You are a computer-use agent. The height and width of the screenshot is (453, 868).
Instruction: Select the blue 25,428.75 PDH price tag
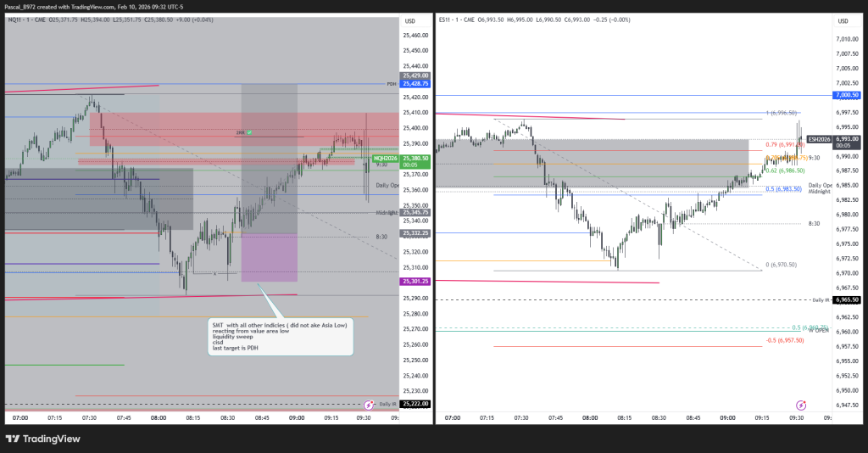[x=416, y=84]
